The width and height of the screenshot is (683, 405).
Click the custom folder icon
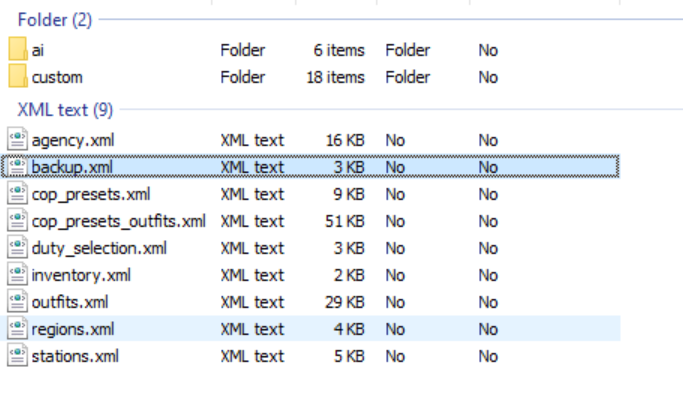click(x=18, y=77)
